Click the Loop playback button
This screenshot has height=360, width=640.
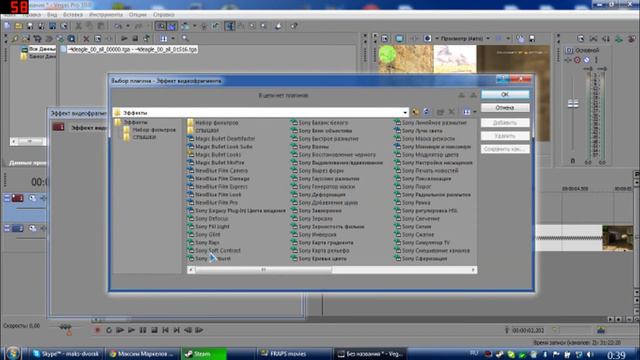109,330
